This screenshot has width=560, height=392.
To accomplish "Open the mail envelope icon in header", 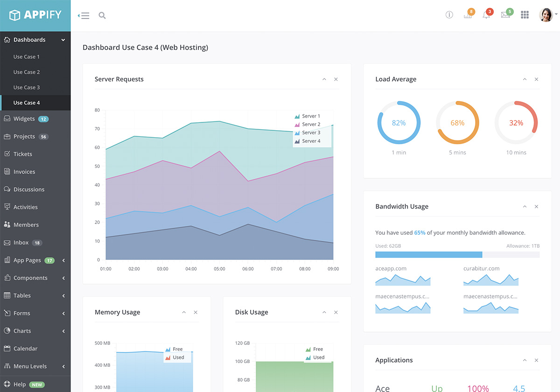I will [505, 15].
